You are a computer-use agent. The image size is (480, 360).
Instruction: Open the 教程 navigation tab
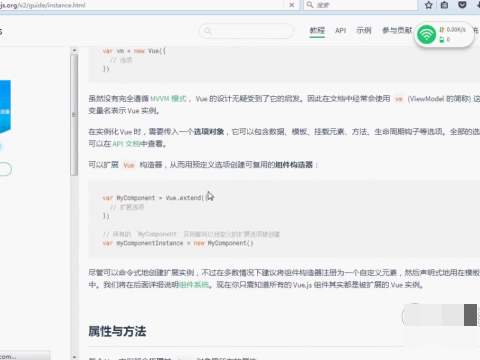(x=317, y=31)
